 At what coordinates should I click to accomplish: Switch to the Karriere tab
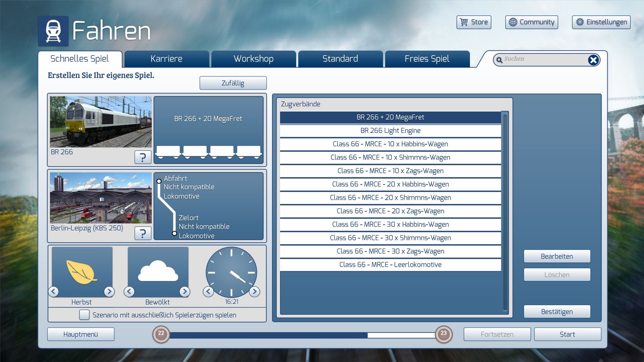coord(166,59)
